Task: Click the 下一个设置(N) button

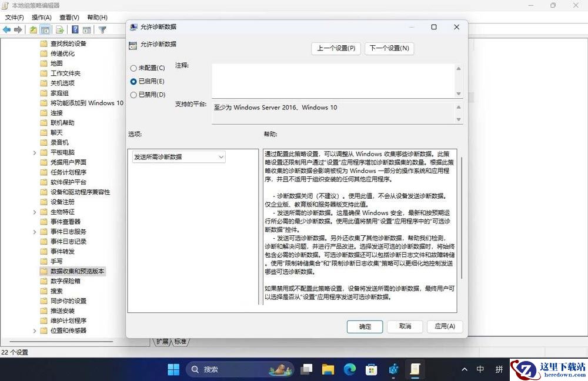Action: click(389, 48)
